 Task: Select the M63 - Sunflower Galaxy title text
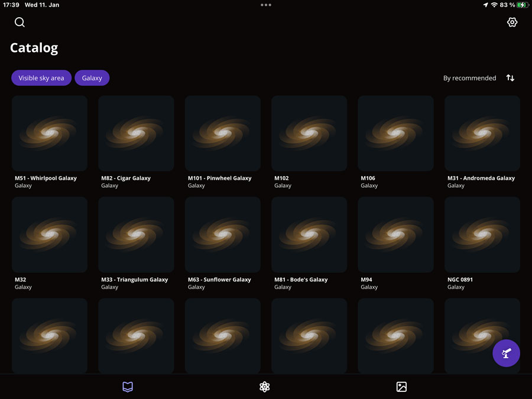coord(219,280)
